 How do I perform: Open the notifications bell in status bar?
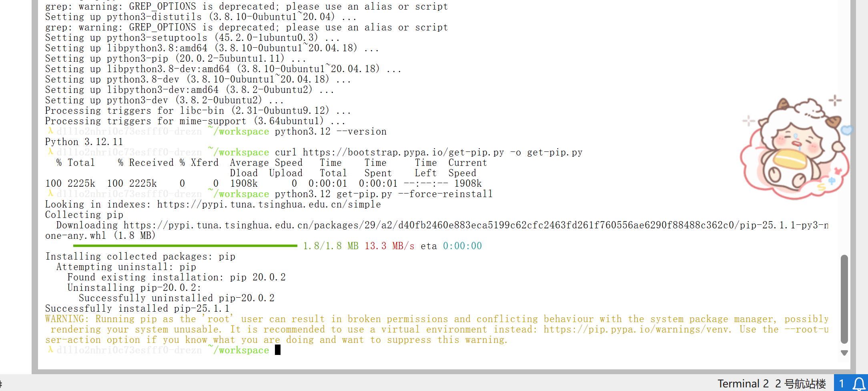(859, 384)
